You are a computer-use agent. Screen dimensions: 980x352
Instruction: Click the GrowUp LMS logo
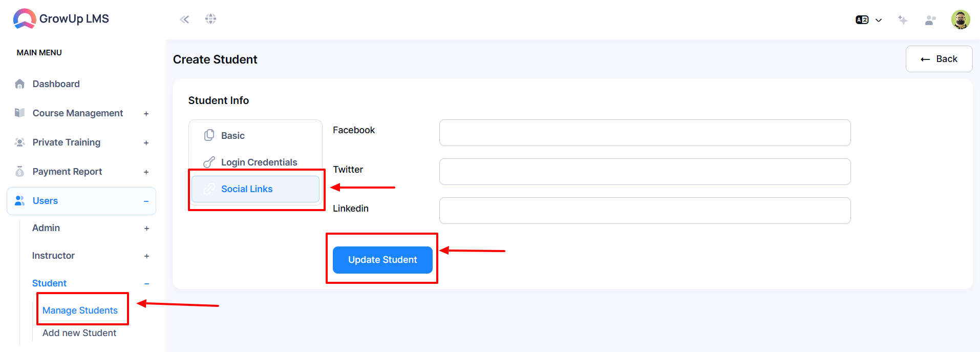coord(61,19)
